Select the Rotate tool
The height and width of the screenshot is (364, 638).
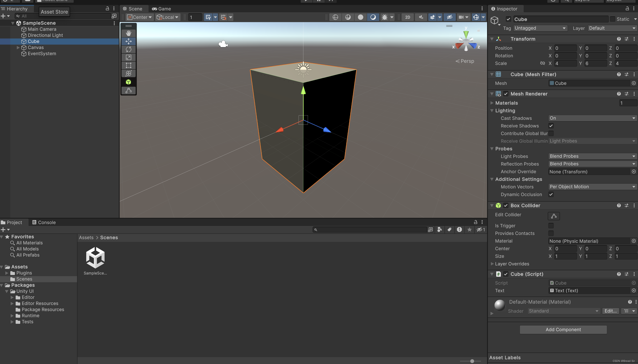click(x=128, y=49)
